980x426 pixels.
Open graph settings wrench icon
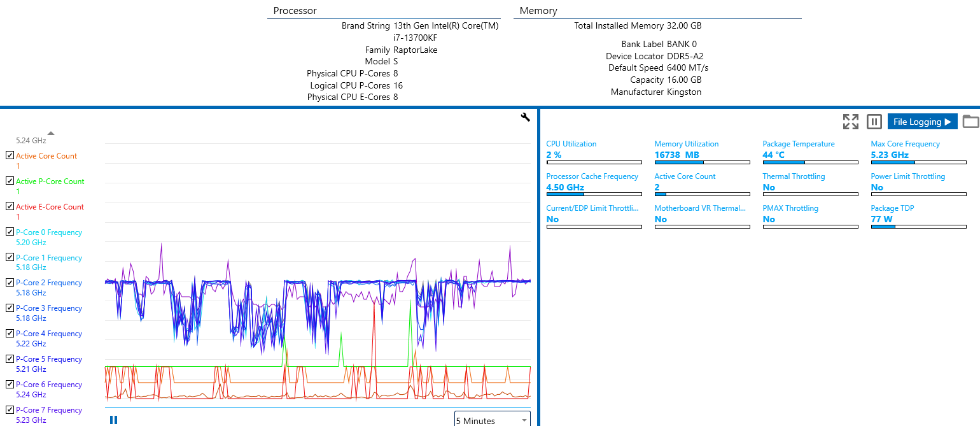[525, 117]
